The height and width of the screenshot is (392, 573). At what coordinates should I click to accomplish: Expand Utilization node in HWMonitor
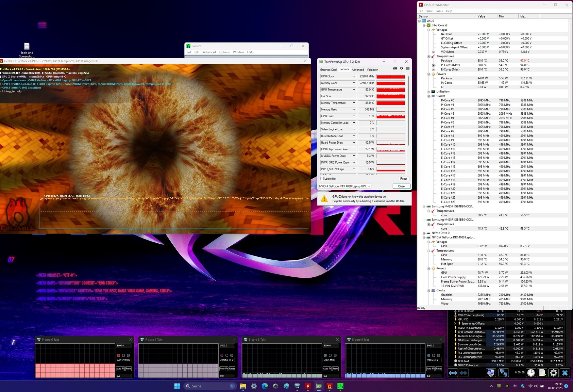(x=429, y=92)
